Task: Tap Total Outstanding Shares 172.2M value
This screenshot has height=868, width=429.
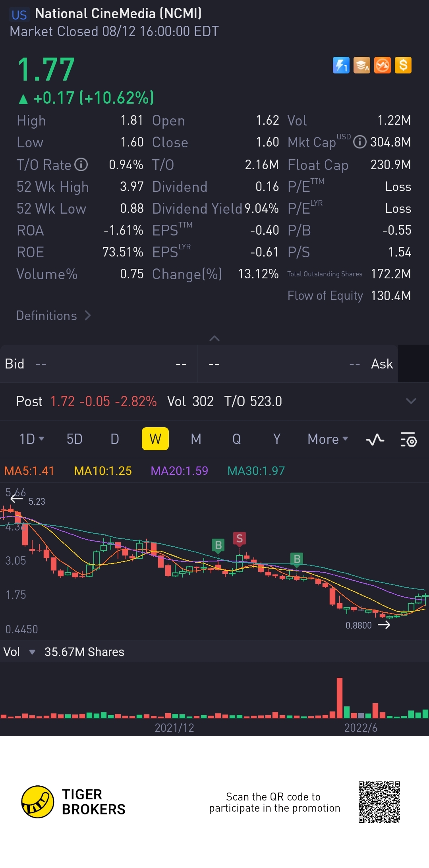Action: click(391, 274)
